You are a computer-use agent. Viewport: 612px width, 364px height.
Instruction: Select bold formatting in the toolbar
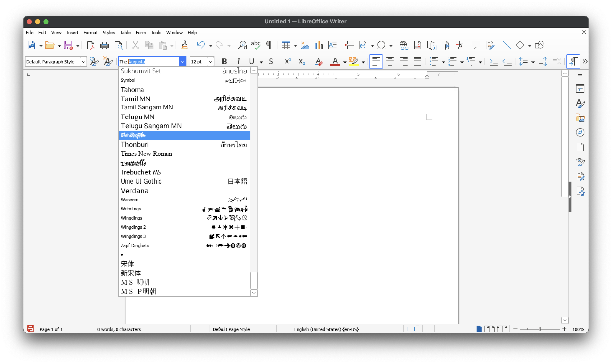224,62
